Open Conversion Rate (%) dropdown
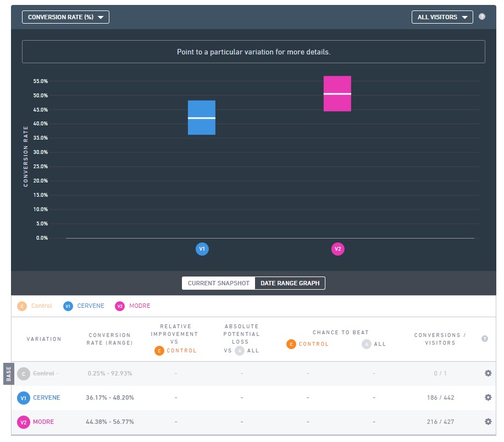Image resolution: width=504 pixels, height=442 pixels. coord(65,17)
